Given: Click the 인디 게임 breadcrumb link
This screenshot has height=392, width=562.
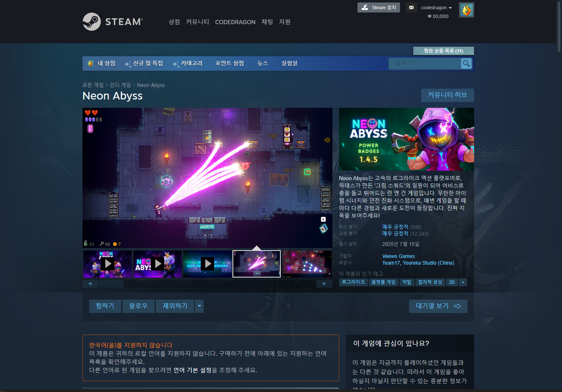Looking at the screenshot, I should (x=120, y=85).
